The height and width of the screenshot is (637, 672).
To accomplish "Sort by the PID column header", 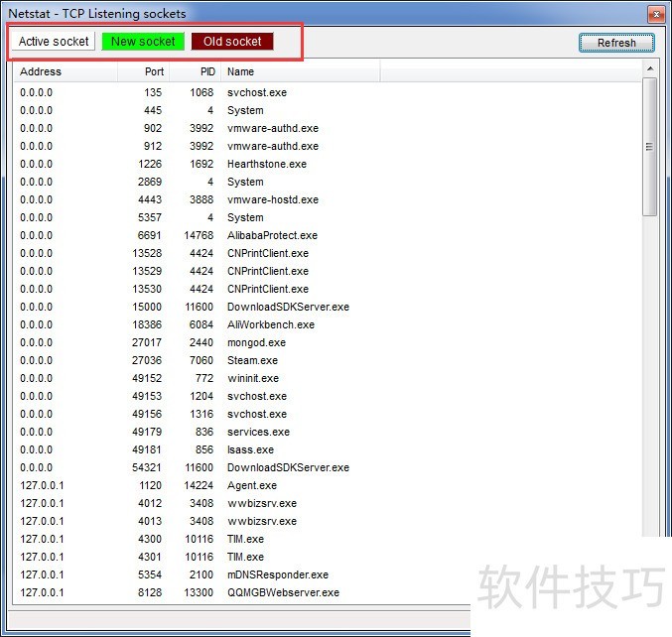I will (196, 71).
